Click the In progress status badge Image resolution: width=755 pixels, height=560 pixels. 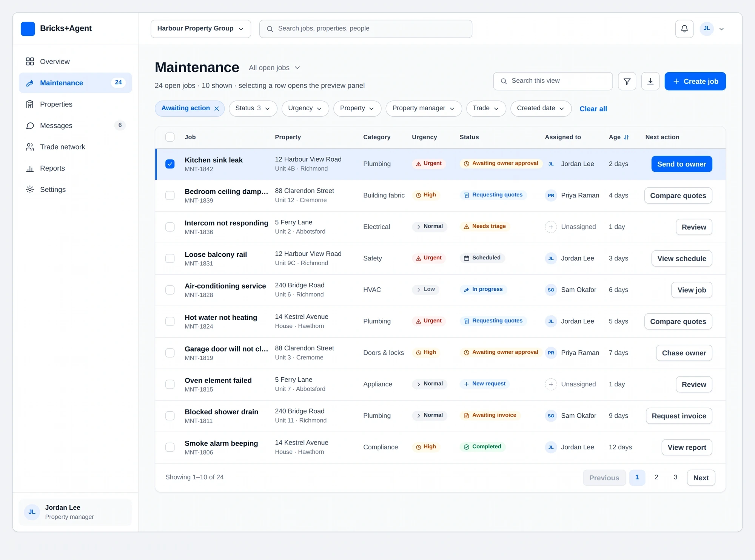[483, 289]
